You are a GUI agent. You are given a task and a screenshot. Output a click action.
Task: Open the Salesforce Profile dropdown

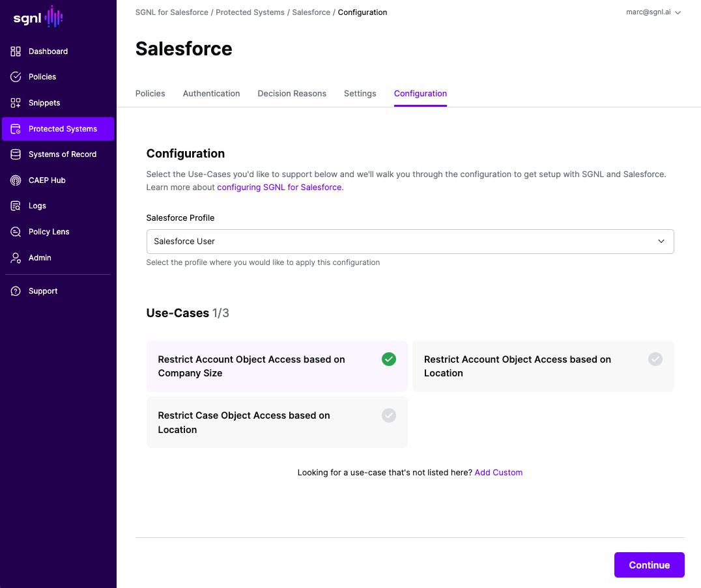[410, 242]
